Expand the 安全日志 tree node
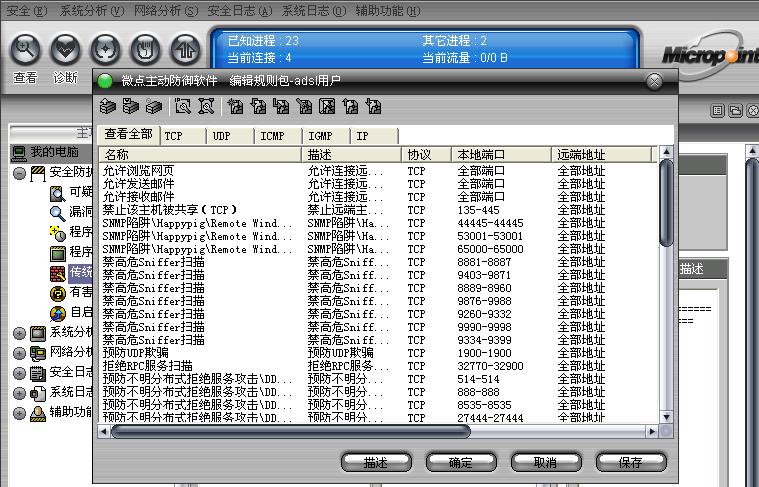Viewport: 759px width, 487px height. point(19,373)
